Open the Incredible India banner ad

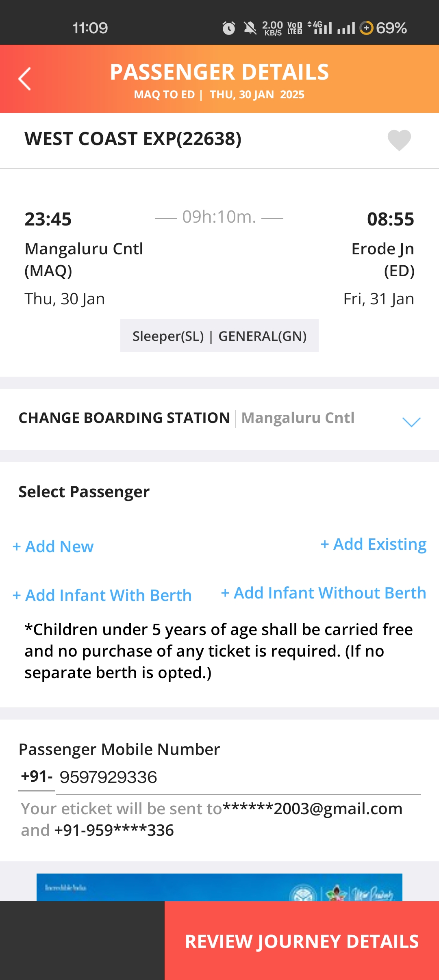tap(219, 887)
